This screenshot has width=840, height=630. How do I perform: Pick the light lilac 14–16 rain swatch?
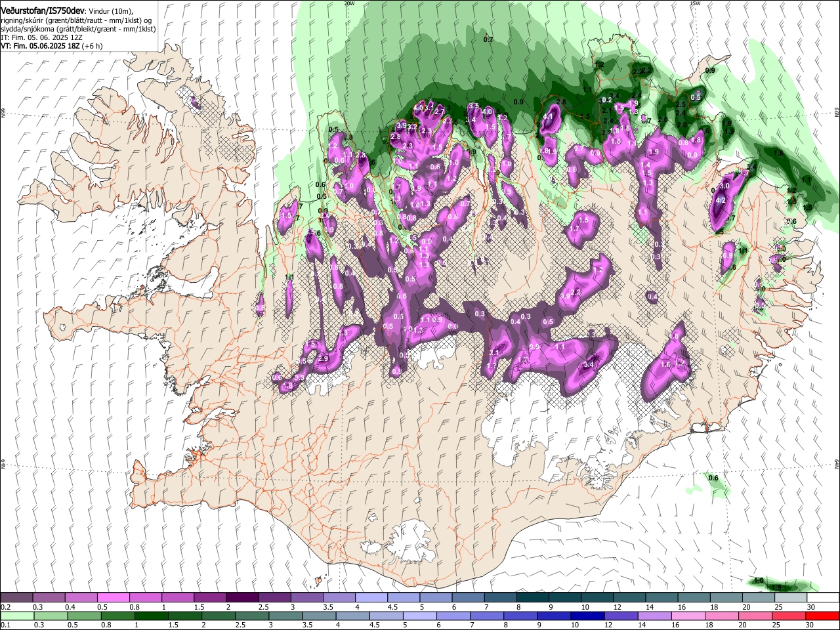(x=654, y=616)
